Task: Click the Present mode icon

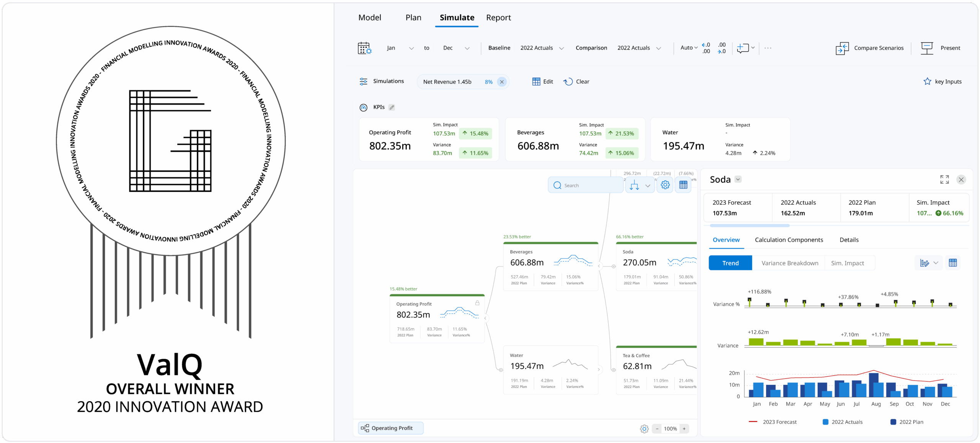Action: (927, 48)
